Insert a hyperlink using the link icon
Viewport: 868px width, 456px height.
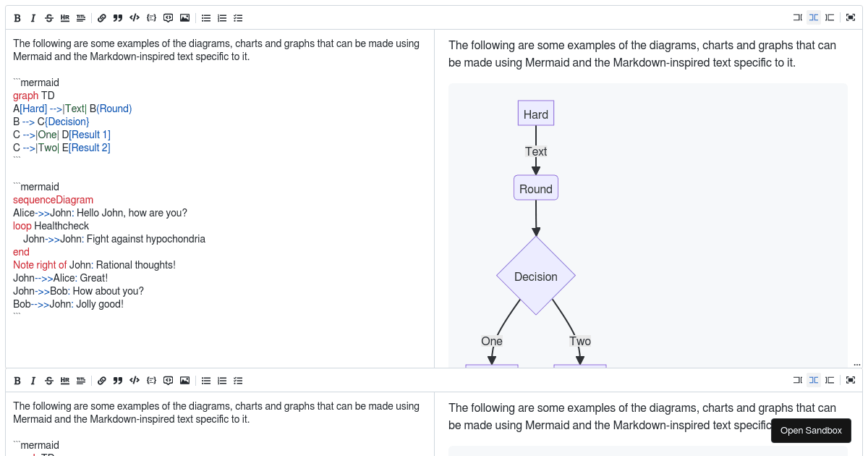point(101,17)
